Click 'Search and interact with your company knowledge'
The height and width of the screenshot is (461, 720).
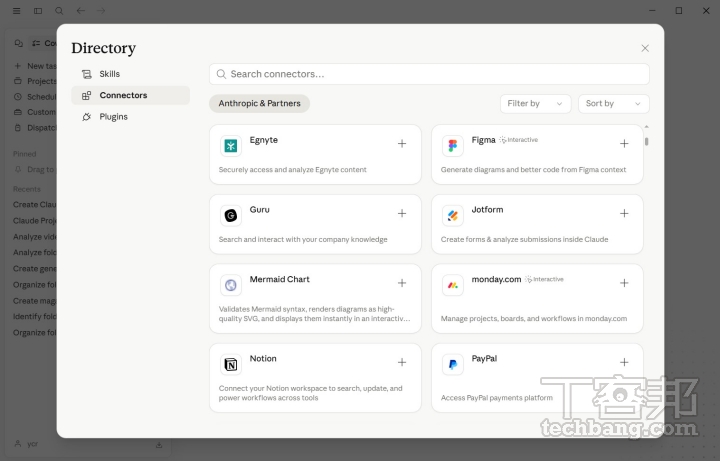click(x=303, y=240)
